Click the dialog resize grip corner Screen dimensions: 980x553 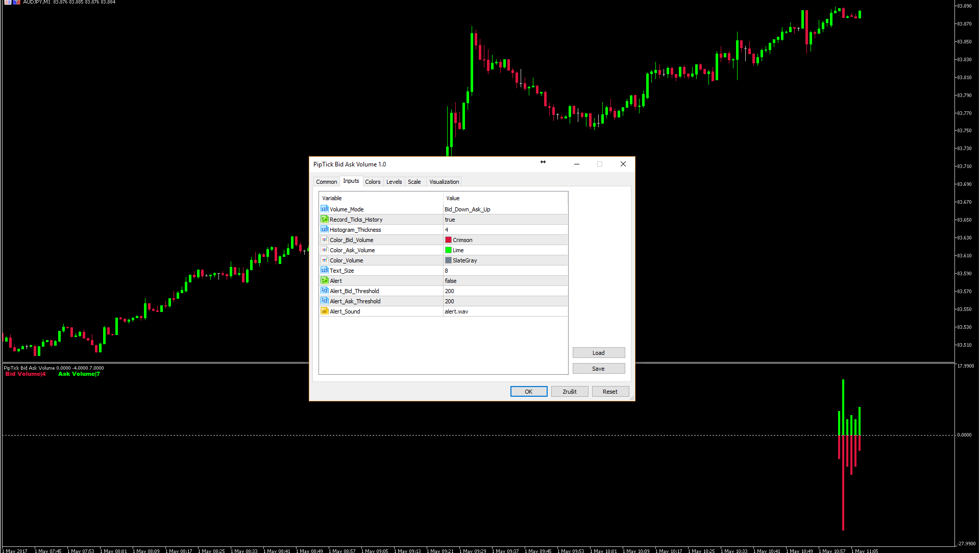632,398
